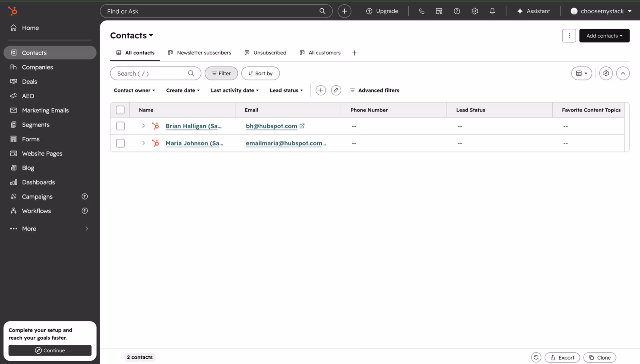640x364 pixels.
Task: Switch to All customers tab
Action: pyautogui.click(x=320, y=53)
